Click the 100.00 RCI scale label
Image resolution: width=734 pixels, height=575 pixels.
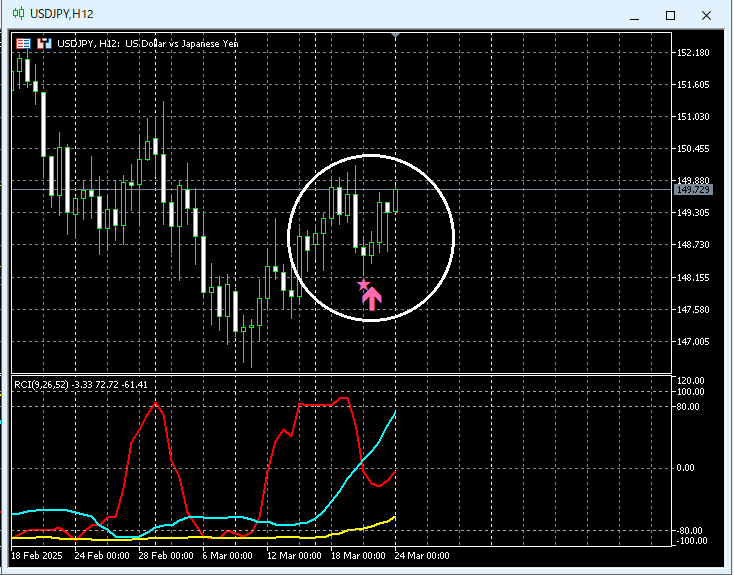point(690,392)
